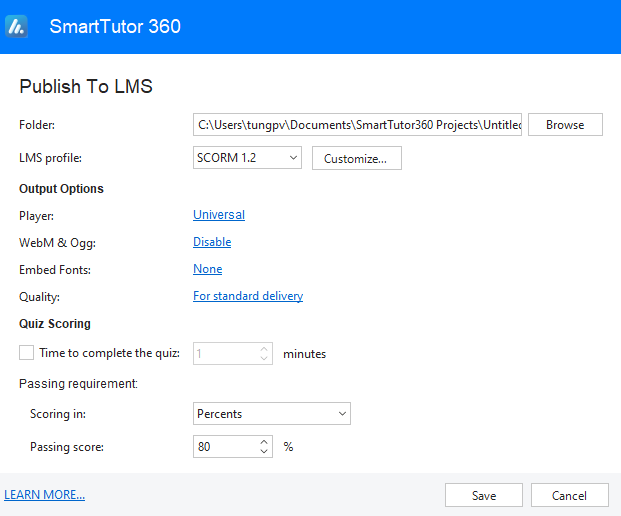Image resolution: width=621 pixels, height=516 pixels.
Task: Click the SmartTutor 360 logo icon
Action: [16, 27]
